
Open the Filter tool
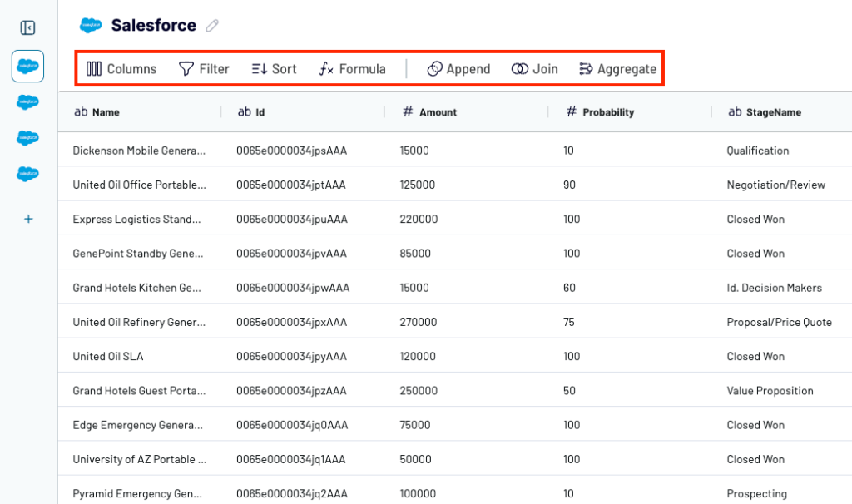[204, 69]
